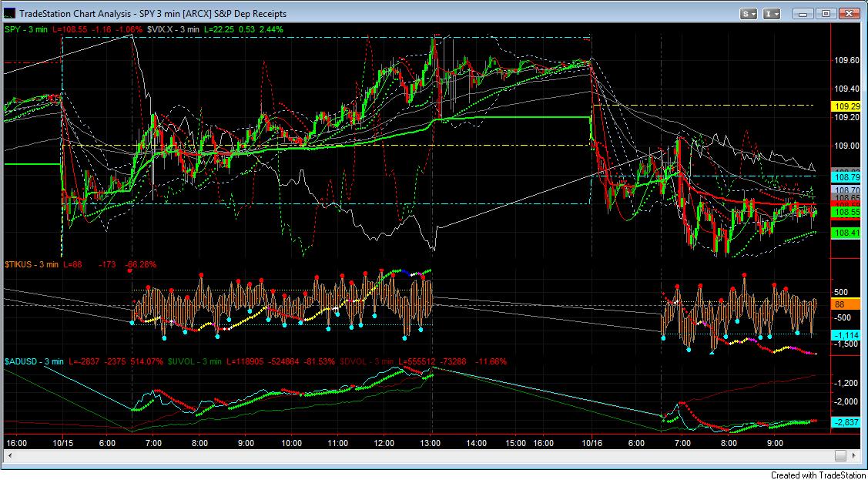Click the '514.07%' ADUSD percent change

(148, 361)
